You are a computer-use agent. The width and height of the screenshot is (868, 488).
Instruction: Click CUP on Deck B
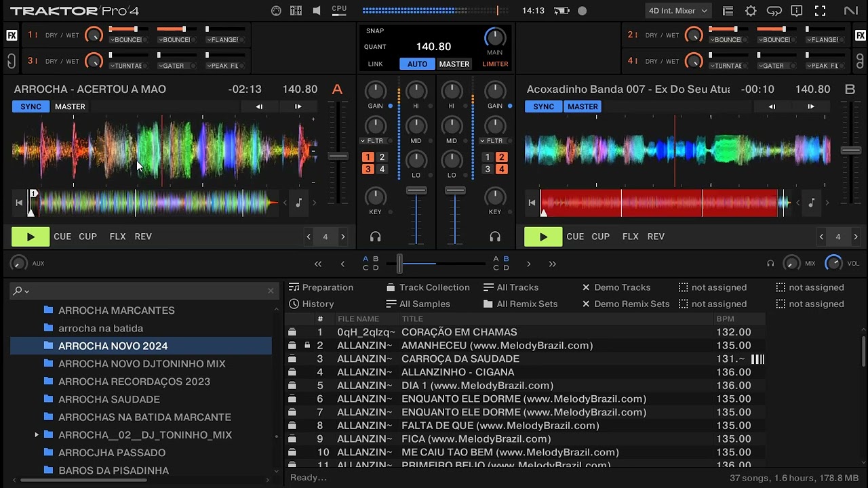[x=601, y=237]
